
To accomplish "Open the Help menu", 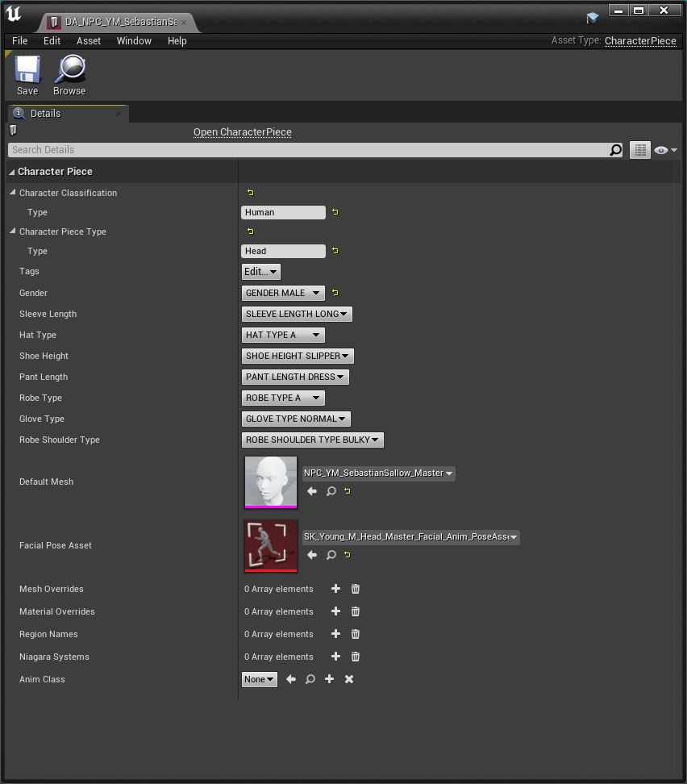I will pos(177,41).
